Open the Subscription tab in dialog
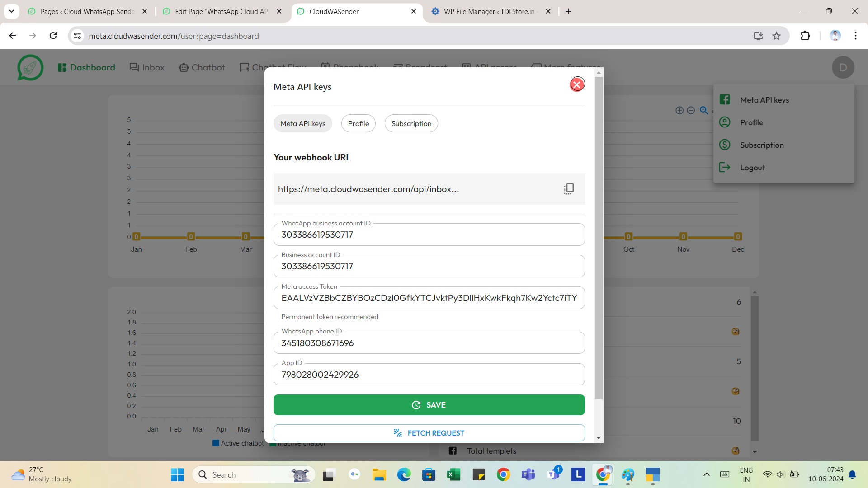868x488 pixels. click(x=411, y=123)
